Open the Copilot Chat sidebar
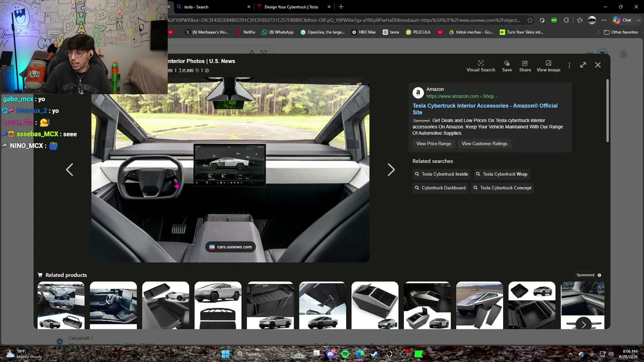 tap(622, 20)
